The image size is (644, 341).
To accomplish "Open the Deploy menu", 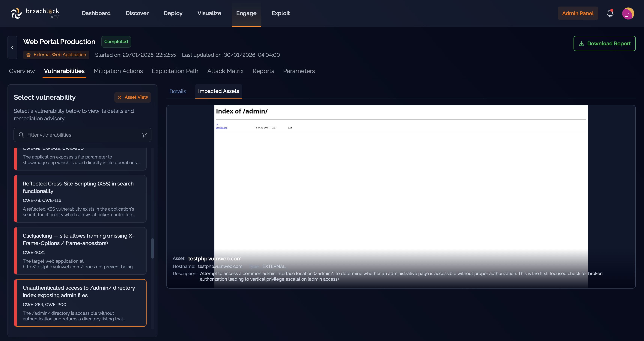I will point(173,13).
